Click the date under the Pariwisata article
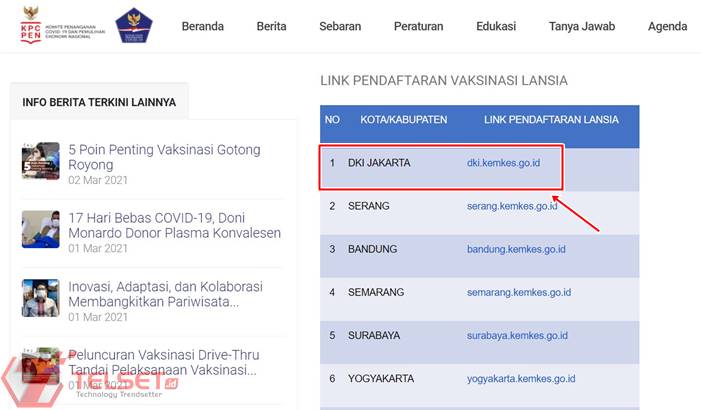 coord(98,317)
